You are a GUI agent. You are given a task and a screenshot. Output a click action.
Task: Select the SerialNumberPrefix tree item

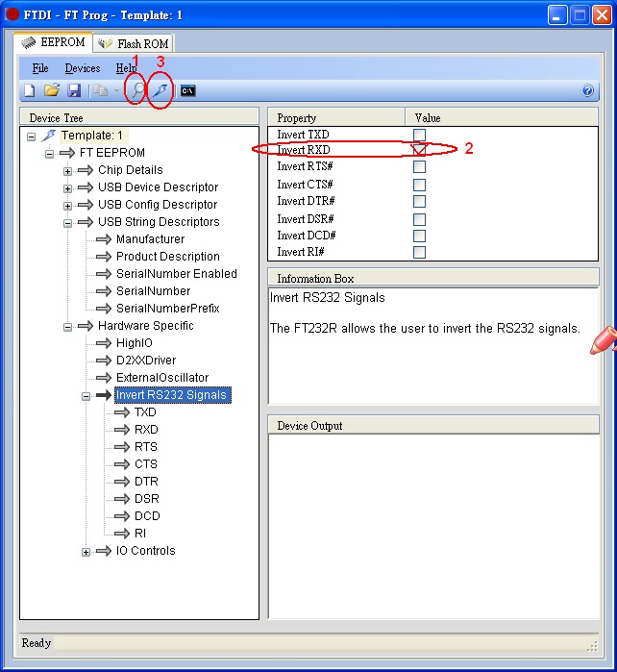tap(168, 309)
